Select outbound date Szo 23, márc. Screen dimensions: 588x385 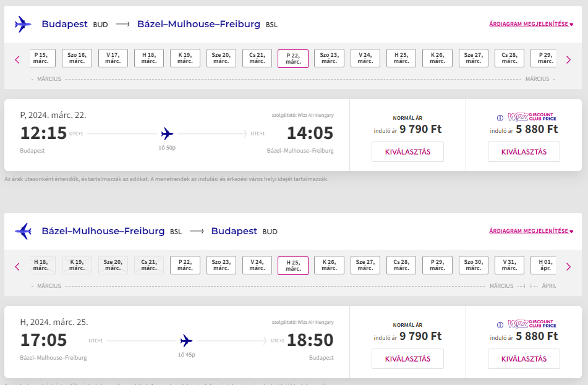(330, 58)
